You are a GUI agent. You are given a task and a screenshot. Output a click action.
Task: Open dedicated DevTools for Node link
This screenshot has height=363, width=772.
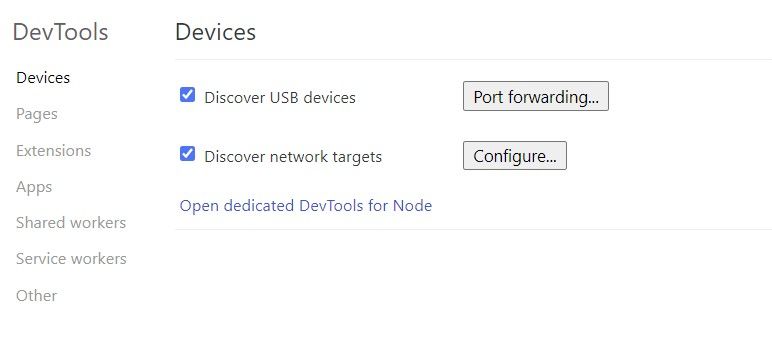click(x=306, y=205)
